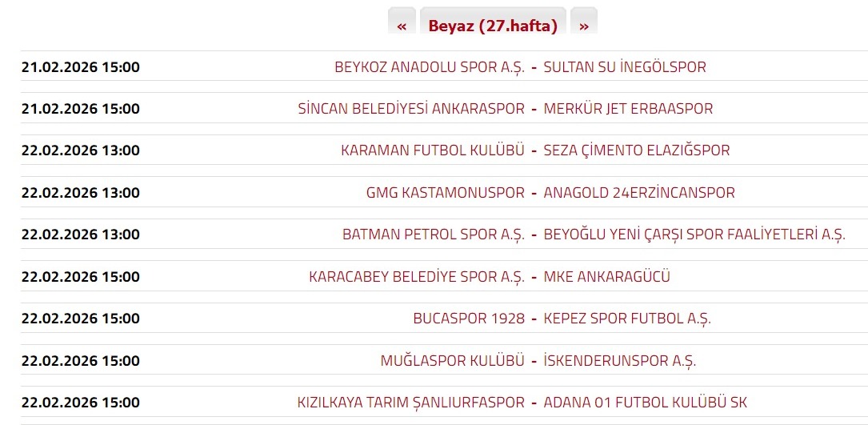This screenshot has width=868, height=425.
Task: Open KEPEZ SPOR FUTBOL A.Ş. page
Action: tap(627, 319)
